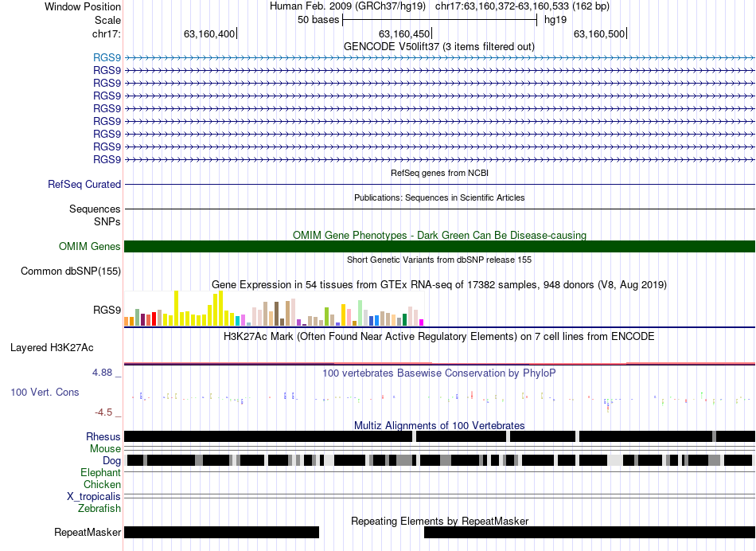Click the Sequences track label

tap(95, 209)
